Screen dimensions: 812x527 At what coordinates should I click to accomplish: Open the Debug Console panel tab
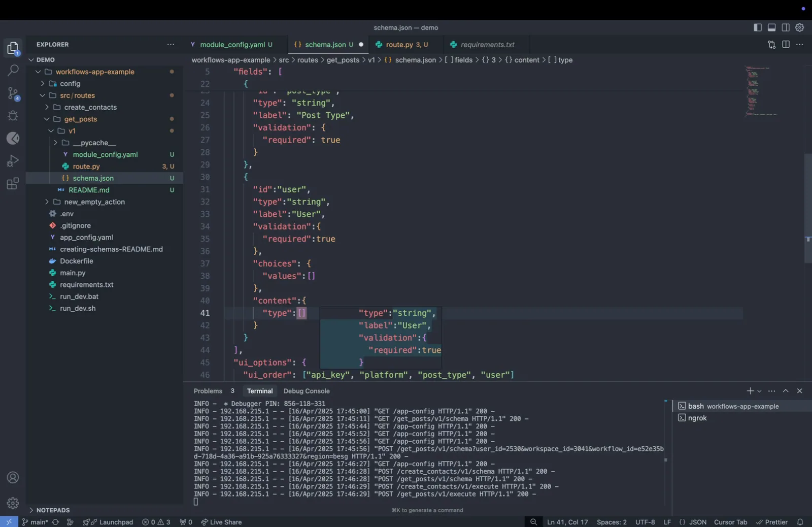point(307,391)
